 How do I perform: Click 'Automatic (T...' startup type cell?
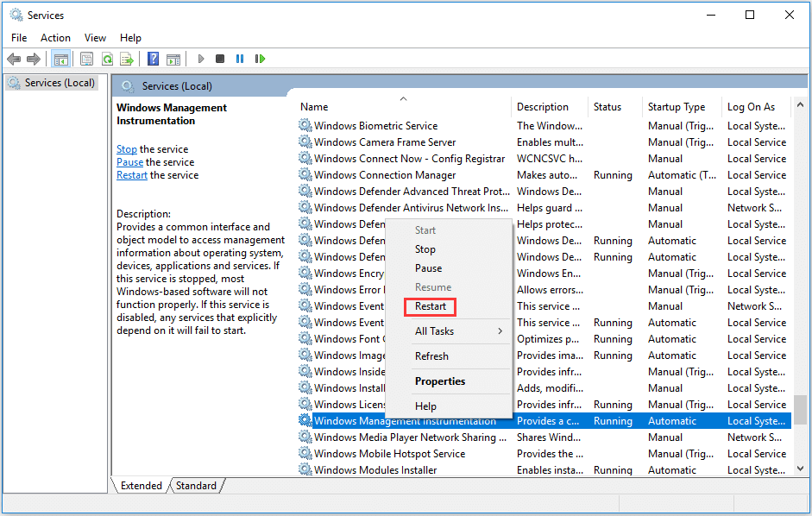(x=682, y=175)
